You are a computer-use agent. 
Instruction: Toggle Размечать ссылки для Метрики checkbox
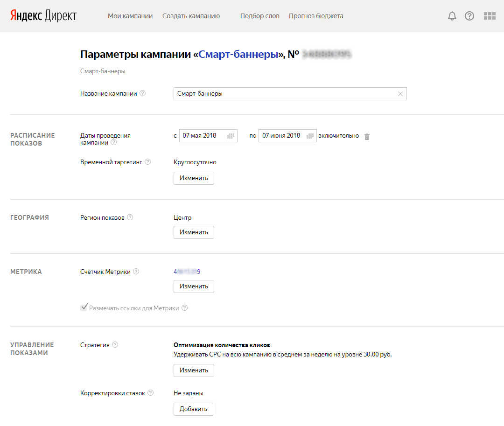84,307
